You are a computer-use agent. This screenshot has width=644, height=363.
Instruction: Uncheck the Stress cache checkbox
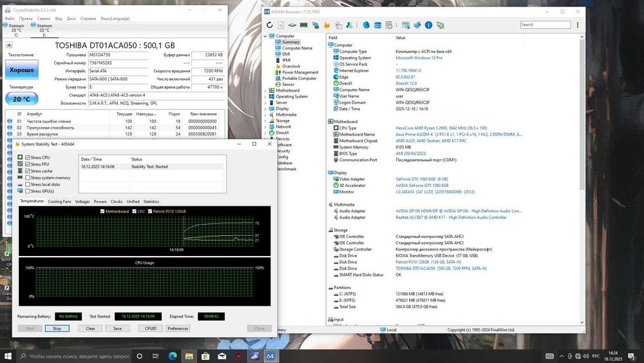28,171
